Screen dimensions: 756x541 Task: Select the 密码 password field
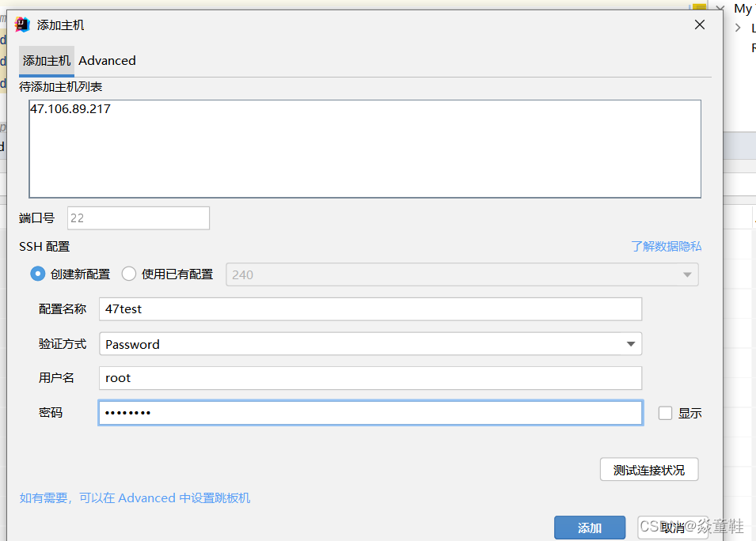(370, 412)
